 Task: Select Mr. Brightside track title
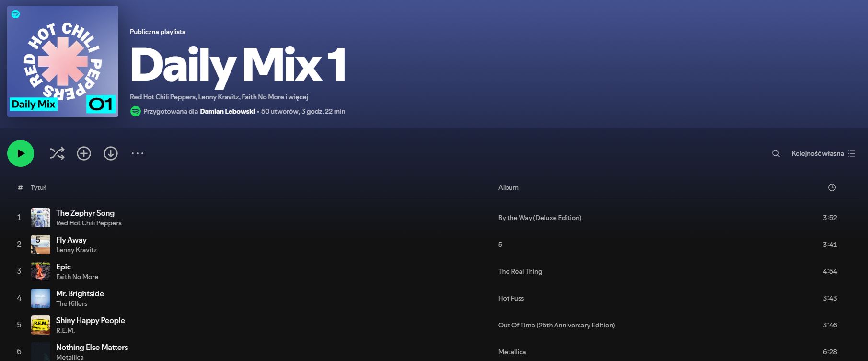pyautogui.click(x=80, y=293)
